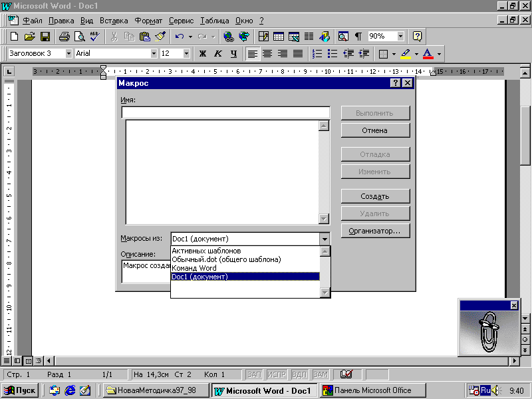Toggle bold formatting (Ж)
The height and width of the screenshot is (399, 532).
click(203, 54)
